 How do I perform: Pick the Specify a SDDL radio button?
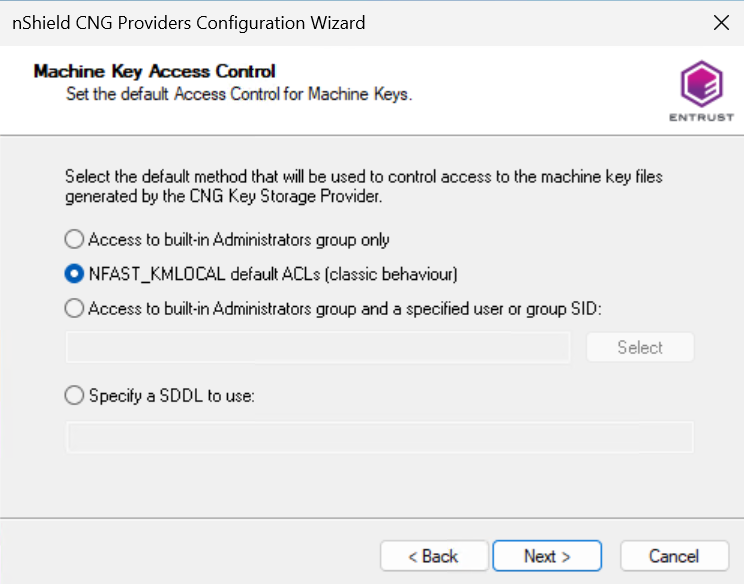click(x=74, y=395)
